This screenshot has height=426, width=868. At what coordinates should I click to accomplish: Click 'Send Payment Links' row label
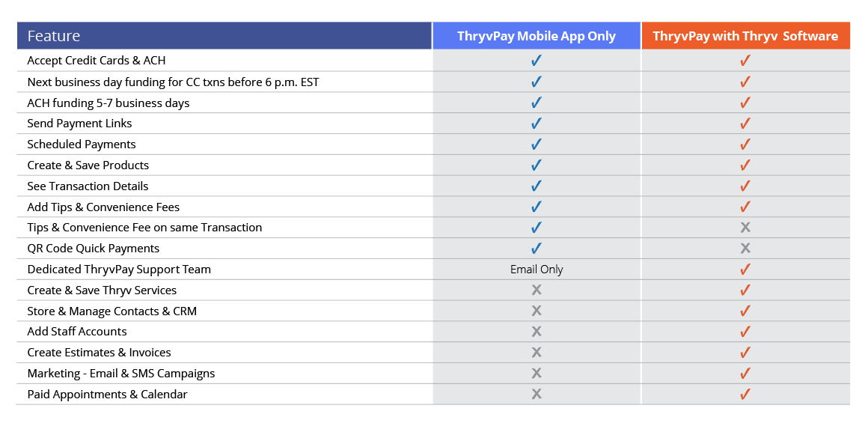tap(80, 124)
